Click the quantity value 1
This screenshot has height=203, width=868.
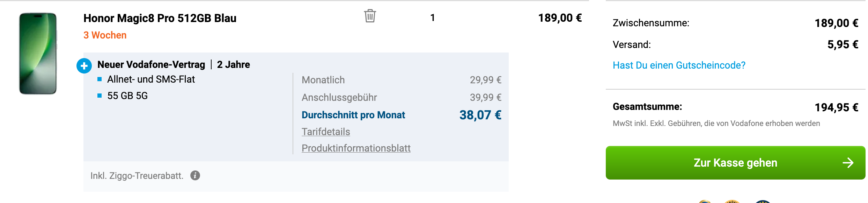(x=433, y=18)
